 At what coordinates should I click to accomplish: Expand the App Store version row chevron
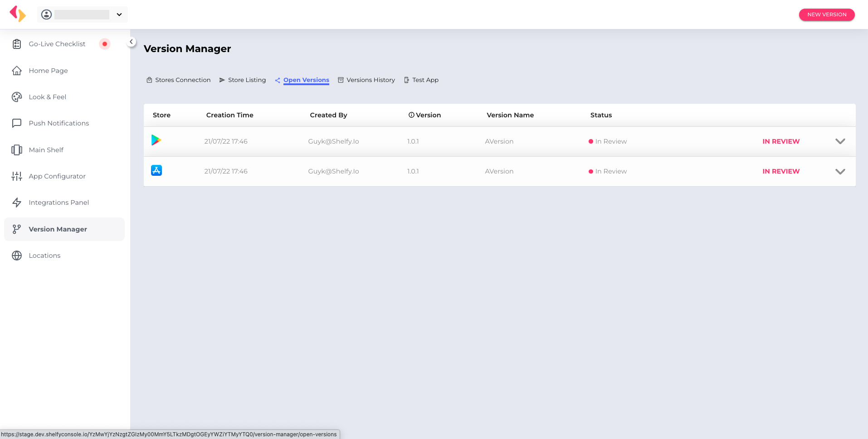[x=840, y=171]
